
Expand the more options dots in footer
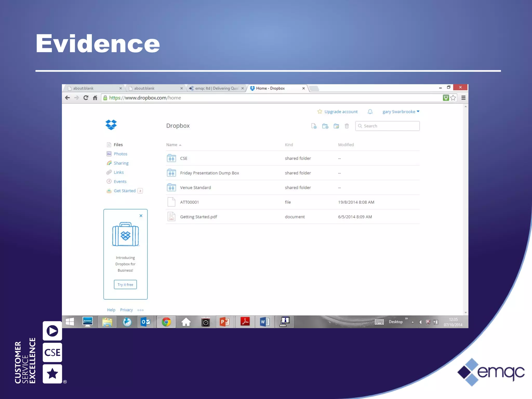(141, 310)
